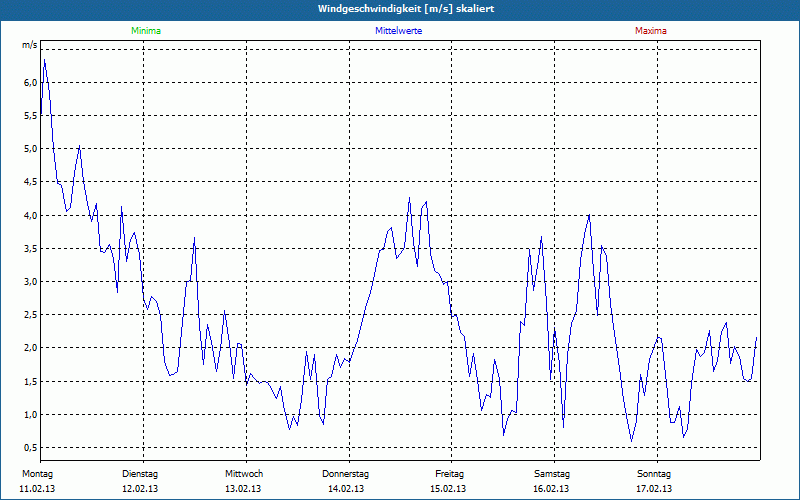800x500 pixels.
Task: Click the 4,0 y-axis value
Action: click(x=31, y=215)
